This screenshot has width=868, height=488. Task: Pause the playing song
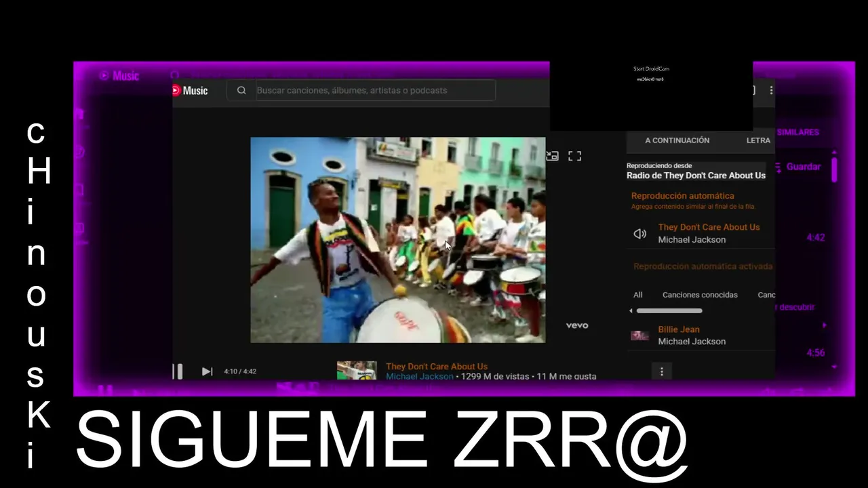point(178,371)
